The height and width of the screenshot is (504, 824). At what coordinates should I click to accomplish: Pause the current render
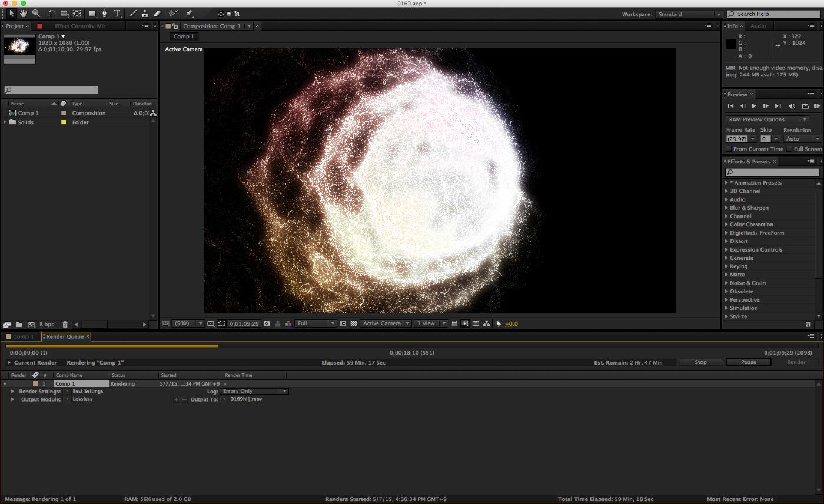(x=748, y=362)
